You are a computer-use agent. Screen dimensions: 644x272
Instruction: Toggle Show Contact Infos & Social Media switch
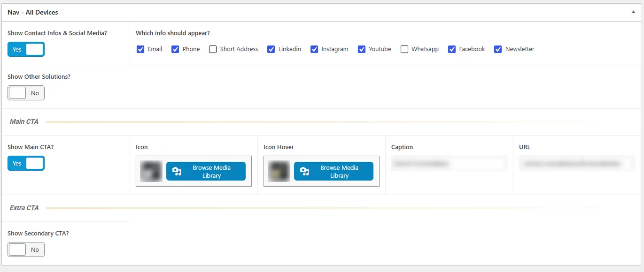pyautogui.click(x=26, y=49)
